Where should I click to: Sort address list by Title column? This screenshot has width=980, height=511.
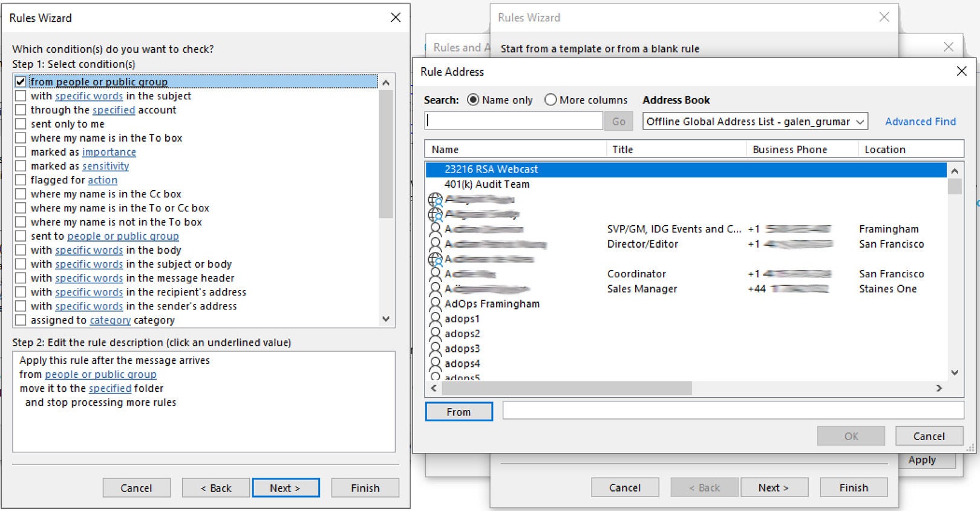[676, 150]
